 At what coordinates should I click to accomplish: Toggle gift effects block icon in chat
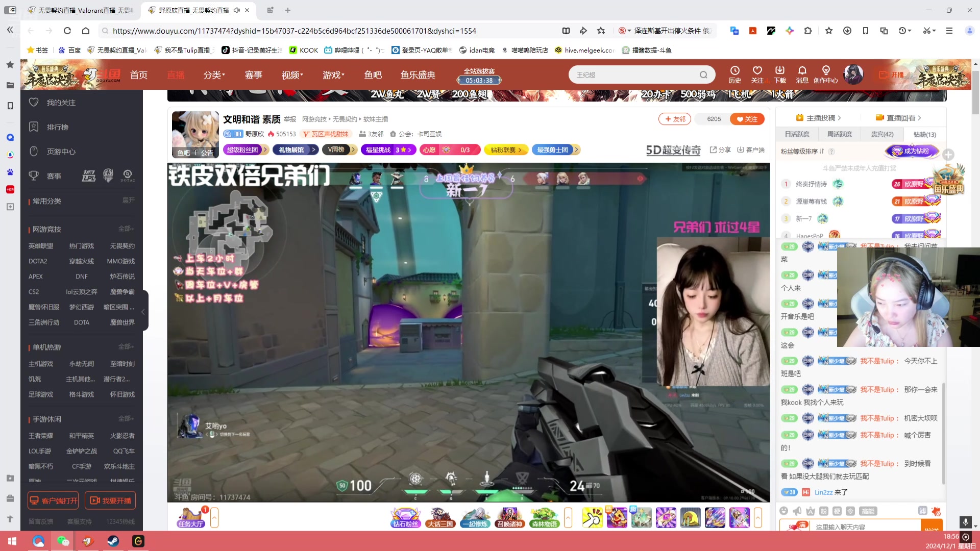tap(936, 511)
